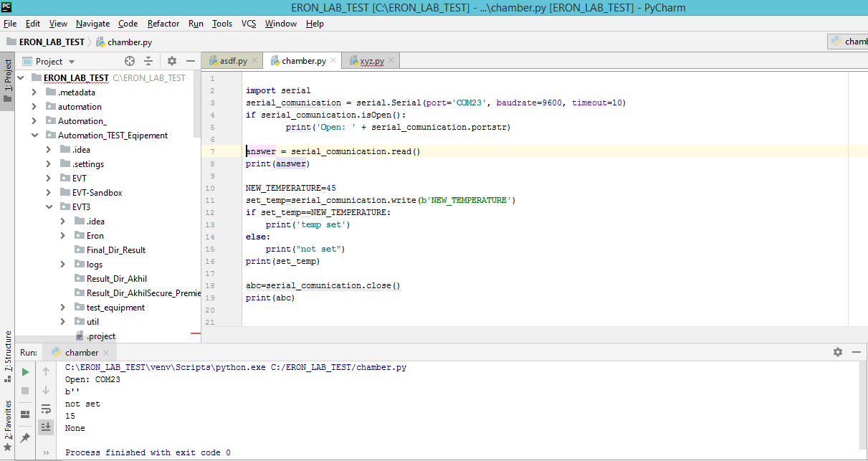
Task: Open the Run panel settings gear
Action: coord(836,352)
